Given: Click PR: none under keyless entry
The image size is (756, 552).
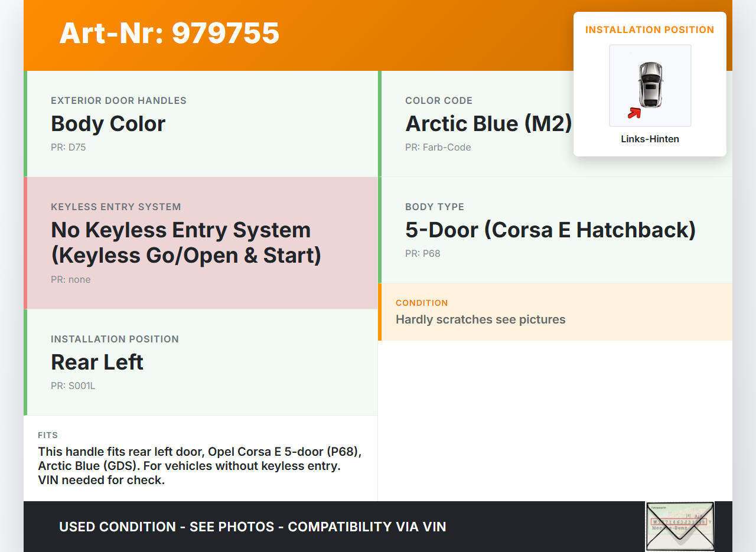Looking at the screenshot, I should [71, 280].
